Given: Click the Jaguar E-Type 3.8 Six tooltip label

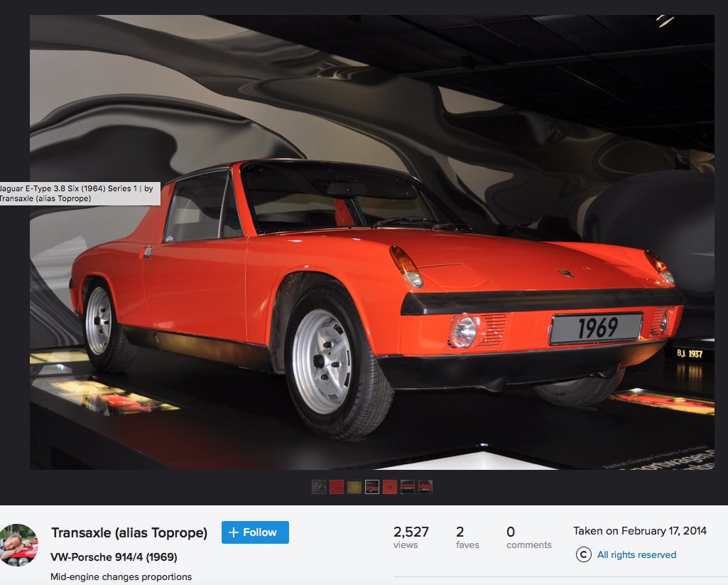Looking at the screenshot, I should point(80,193).
